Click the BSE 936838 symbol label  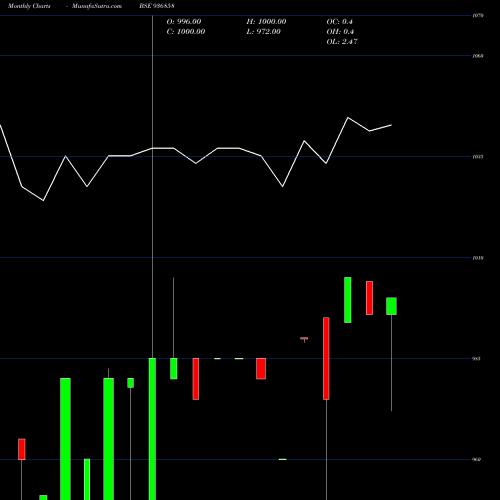[x=157, y=6]
